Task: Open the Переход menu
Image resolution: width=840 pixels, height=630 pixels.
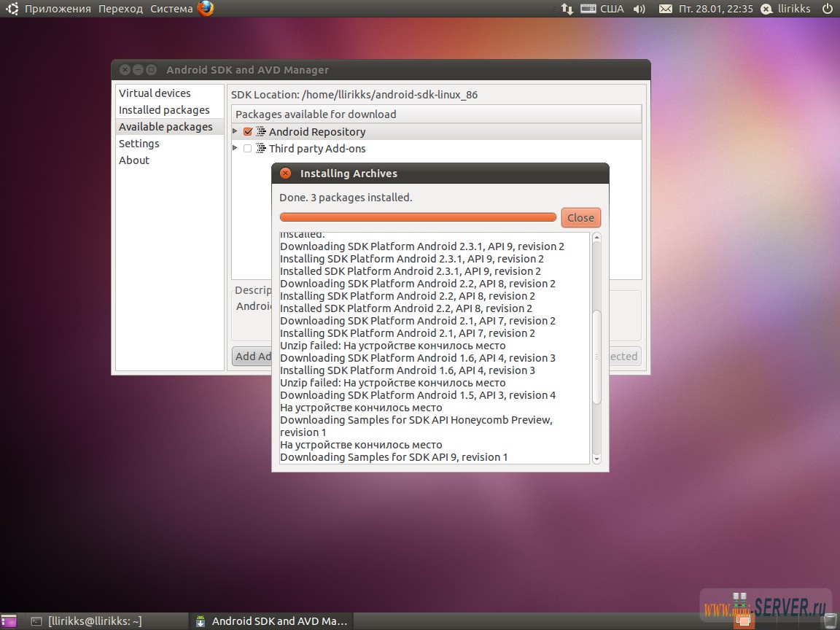Action: coord(120,9)
